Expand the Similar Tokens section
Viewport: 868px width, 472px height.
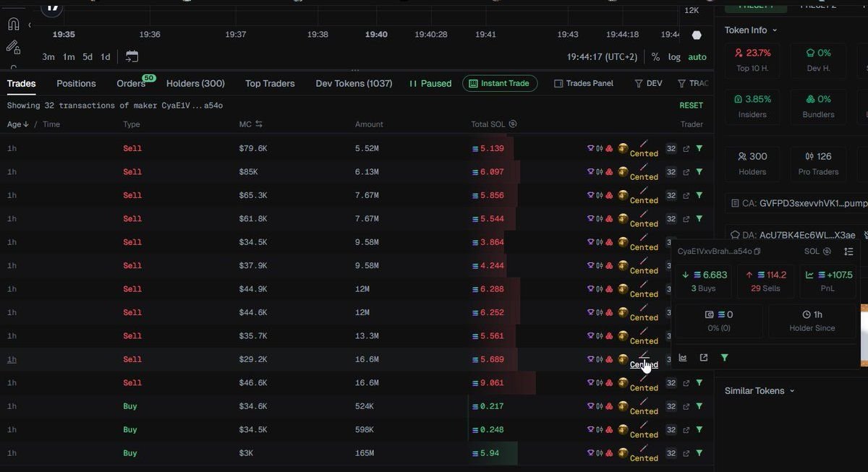759,391
